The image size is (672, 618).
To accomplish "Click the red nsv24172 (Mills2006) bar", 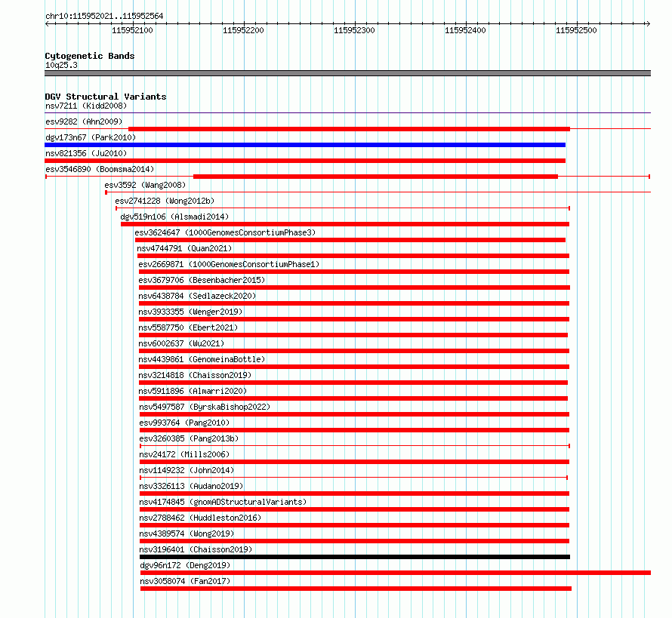I will 354,462.
